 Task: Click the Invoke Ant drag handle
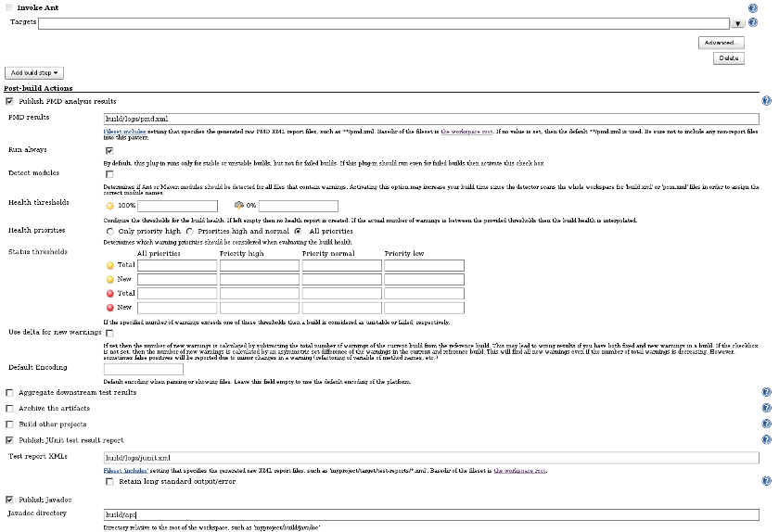pyautogui.click(x=9, y=7)
